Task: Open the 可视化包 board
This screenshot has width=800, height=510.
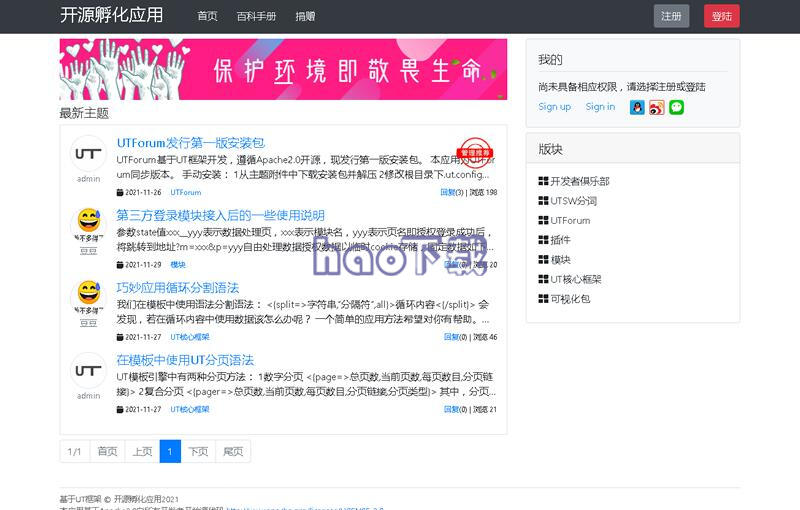Action: [570, 299]
